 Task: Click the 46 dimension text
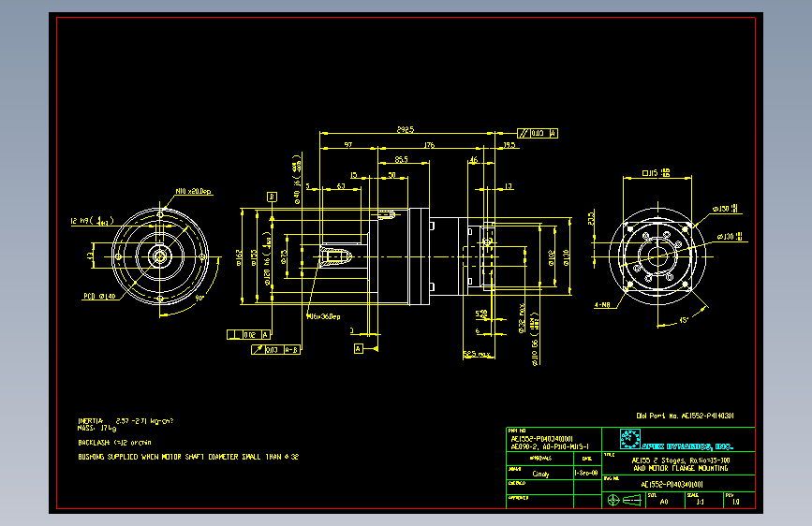[474, 159]
